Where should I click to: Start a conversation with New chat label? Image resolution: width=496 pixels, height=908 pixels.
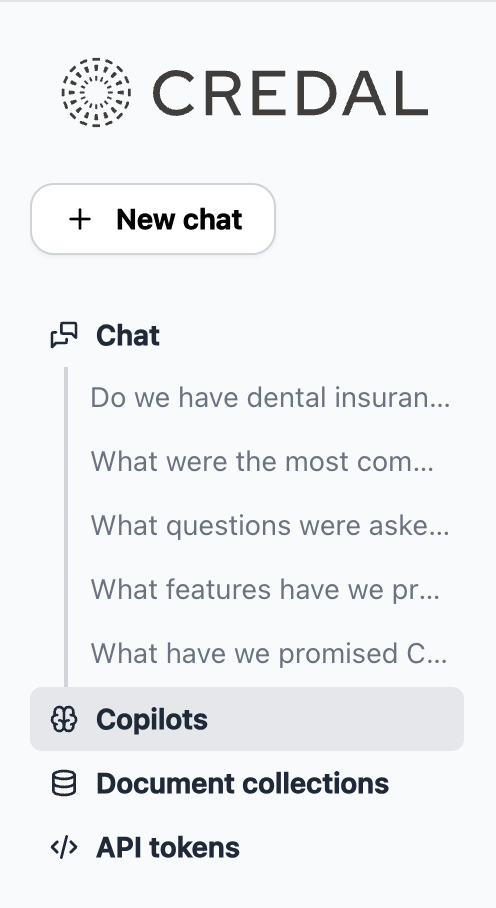pyautogui.click(x=179, y=219)
